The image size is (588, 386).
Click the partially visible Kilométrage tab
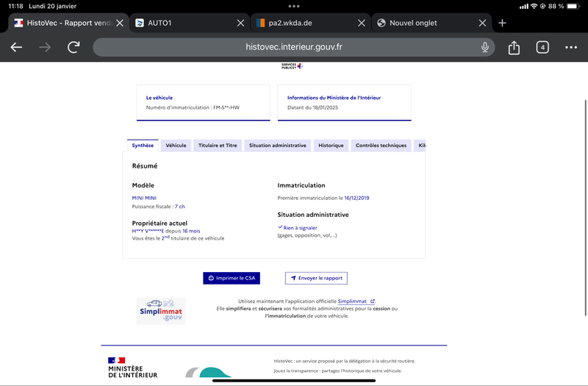[x=420, y=146]
